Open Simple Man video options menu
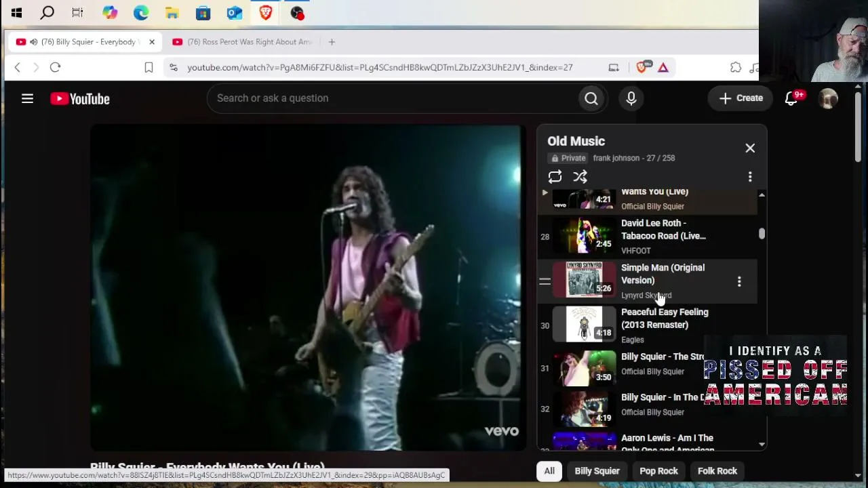Viewport: 868px width, 488px height. click(739, 281)
